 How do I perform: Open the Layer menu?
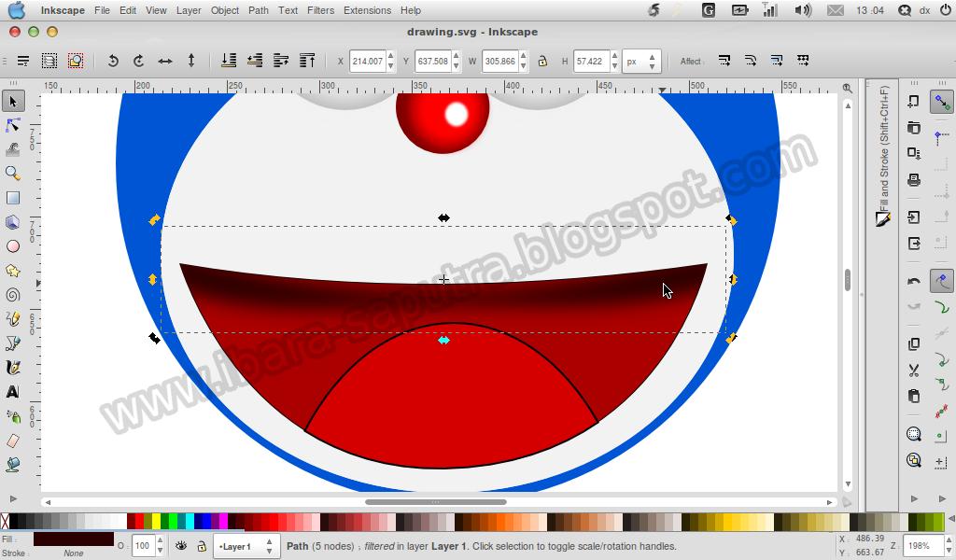(x=189, y=10)
